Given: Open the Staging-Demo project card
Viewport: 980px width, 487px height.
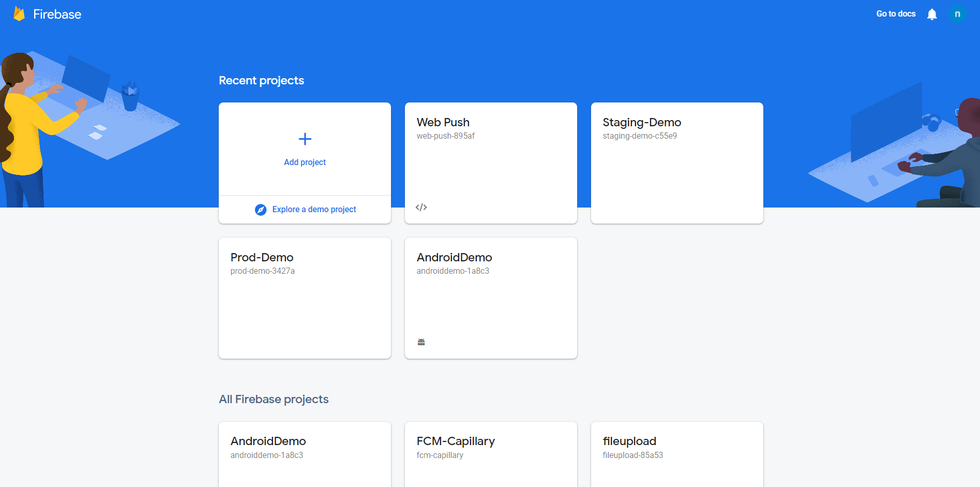Looking at the screenshot, I should (x=677, y=163).
